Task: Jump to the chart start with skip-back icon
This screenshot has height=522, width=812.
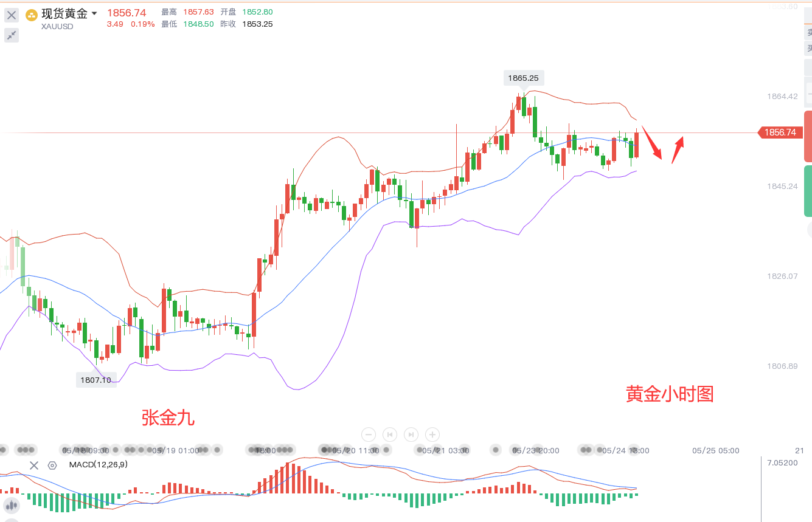Action: click(x=390, y=434)
